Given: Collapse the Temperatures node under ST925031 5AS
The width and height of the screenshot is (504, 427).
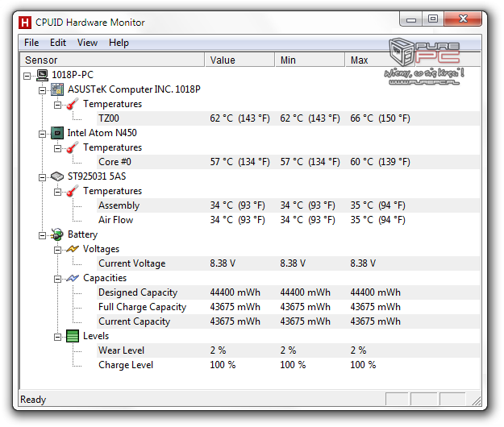Looking at the screenshot, I should [57, 192].
